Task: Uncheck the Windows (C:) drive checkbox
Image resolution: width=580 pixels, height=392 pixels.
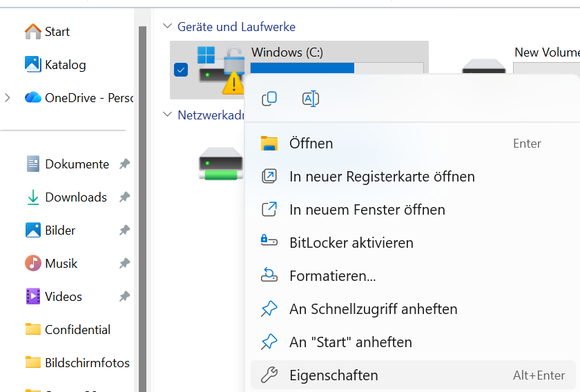Action: (x=181, y=70)
